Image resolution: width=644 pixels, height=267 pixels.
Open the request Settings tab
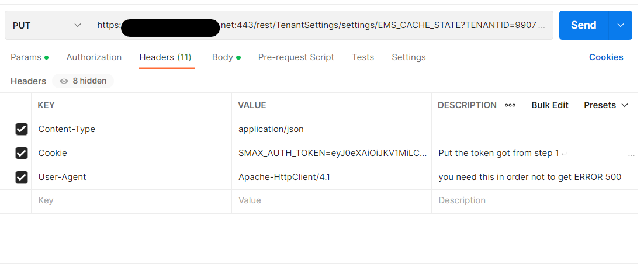(x=408, y=57)
